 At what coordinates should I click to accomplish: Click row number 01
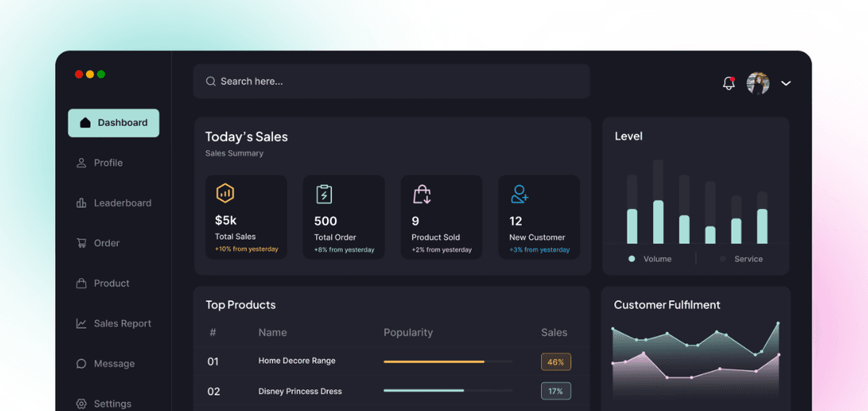[x=213, y=361]
